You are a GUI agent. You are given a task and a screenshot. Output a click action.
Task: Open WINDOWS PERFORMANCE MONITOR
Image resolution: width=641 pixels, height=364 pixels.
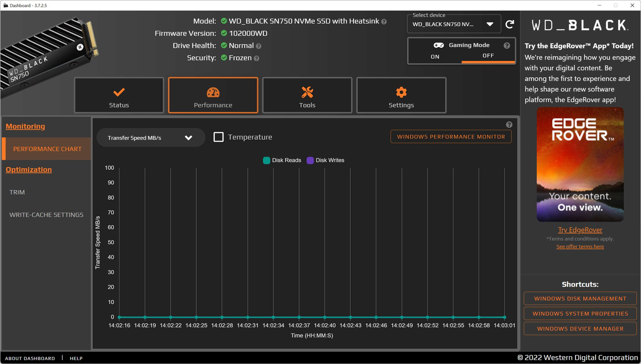coord(451,136)
